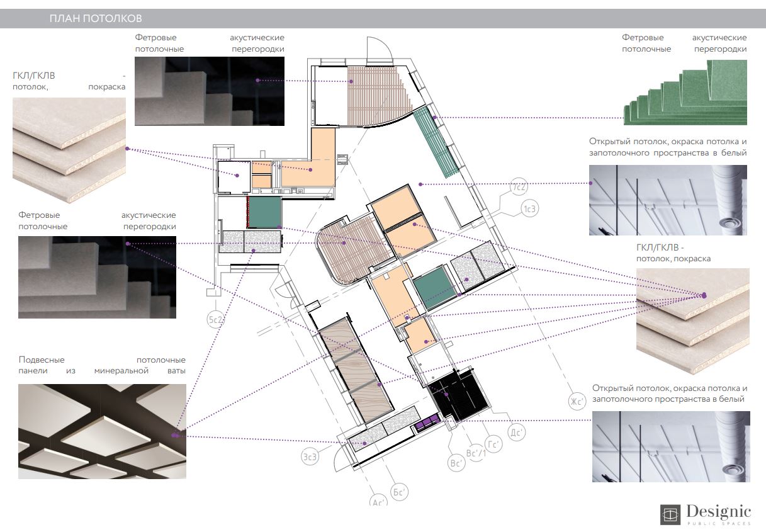766x532 pixels.
Task: Pick the black ceiling zone on plan
Action: coord(458,394)
